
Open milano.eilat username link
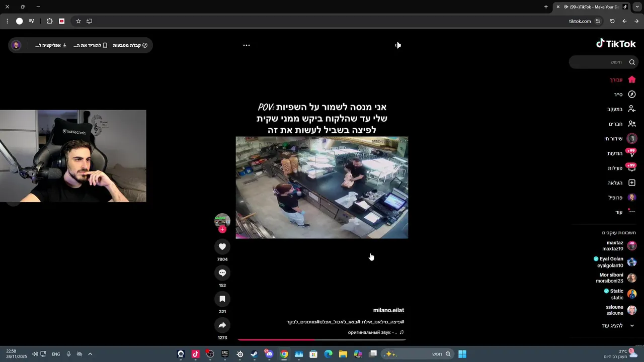(388, 310)
